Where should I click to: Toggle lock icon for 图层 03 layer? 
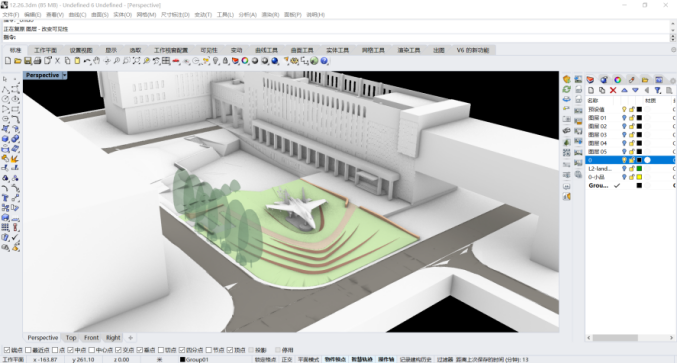[x=632, y=135]
